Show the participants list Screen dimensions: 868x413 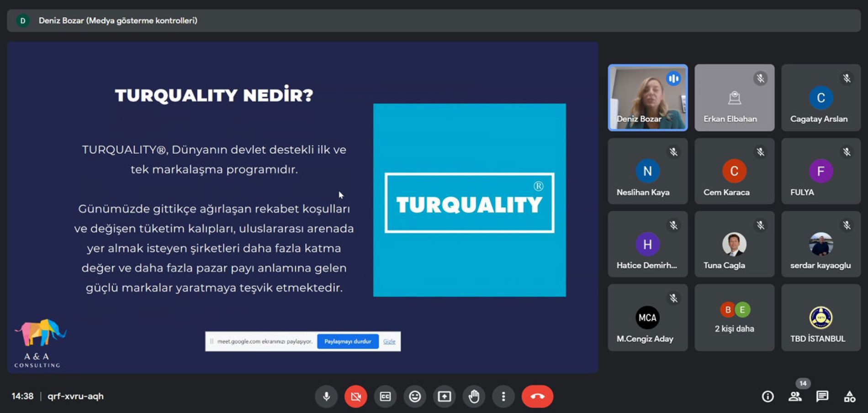click(795, 397)
